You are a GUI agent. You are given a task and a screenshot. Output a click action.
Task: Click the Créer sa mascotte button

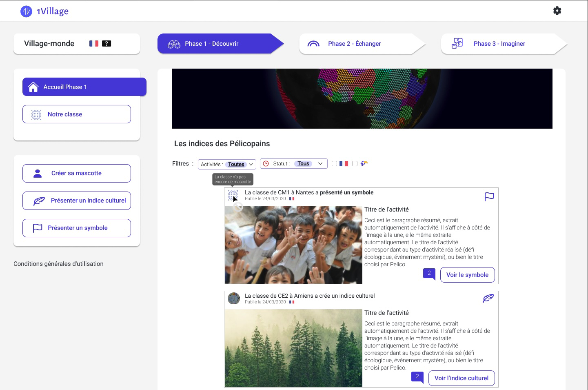tap(77, 174)
